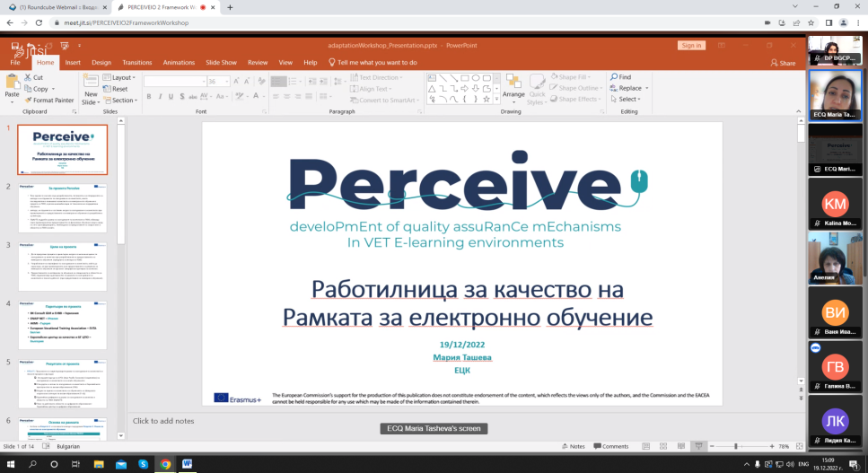Screen dimensions: 868x473
Task: Toggle Justify alignment button
Action: [x=309, y=96]
